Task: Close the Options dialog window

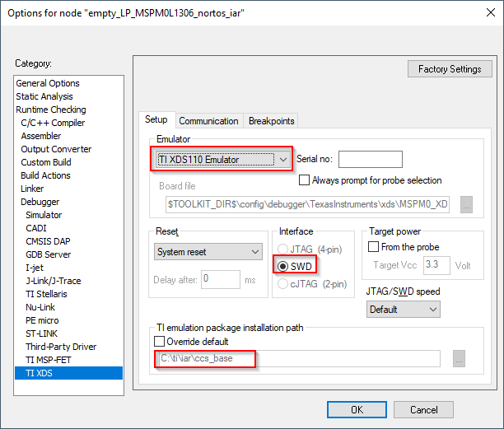Action: [x=485, y=12]
